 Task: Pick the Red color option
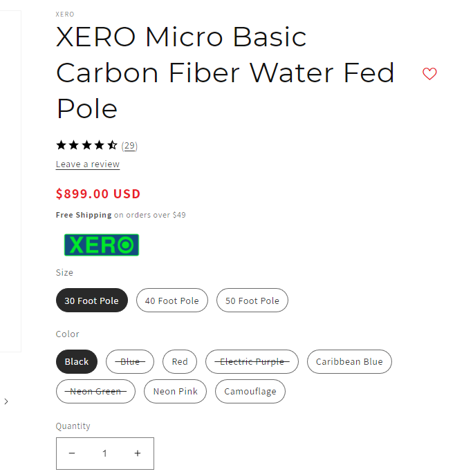(x=180, y=361)
